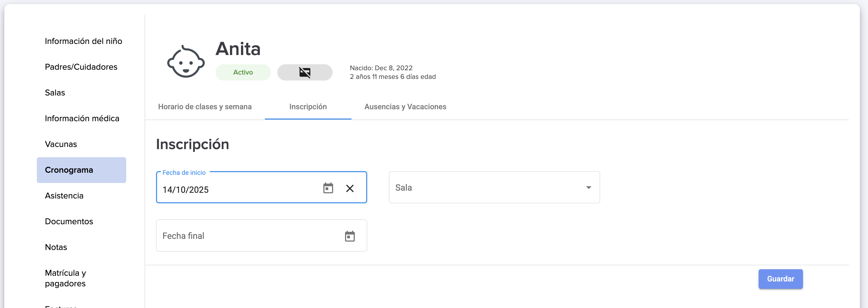Open calendar picker for Fecha final

coord(350,236)
